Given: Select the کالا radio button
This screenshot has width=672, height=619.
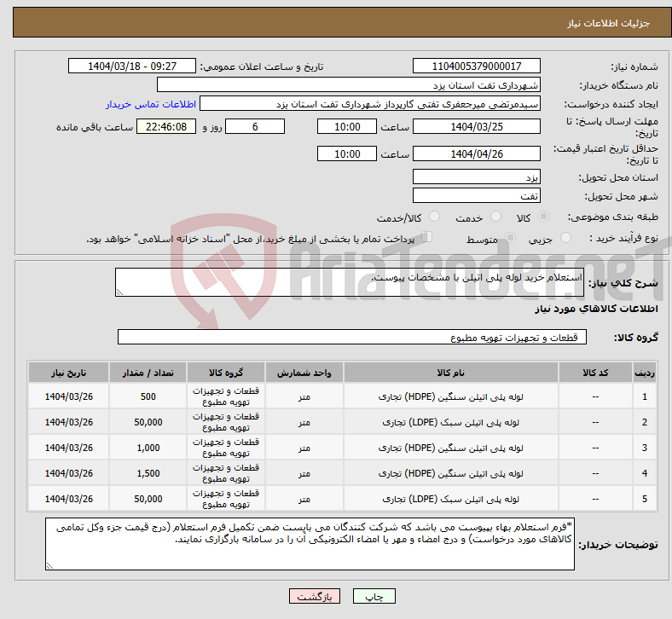Looking at the screenshot, I should click(x=543, y=217).
